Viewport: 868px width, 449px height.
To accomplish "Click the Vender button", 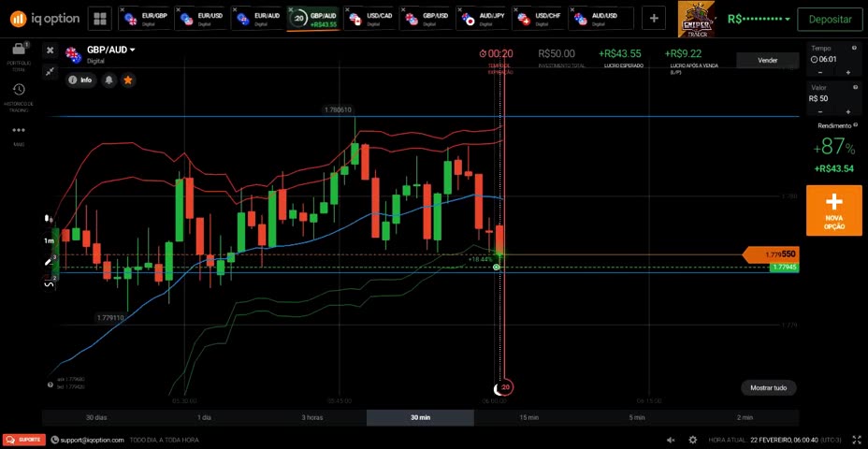I will click(x=767, y=60).
